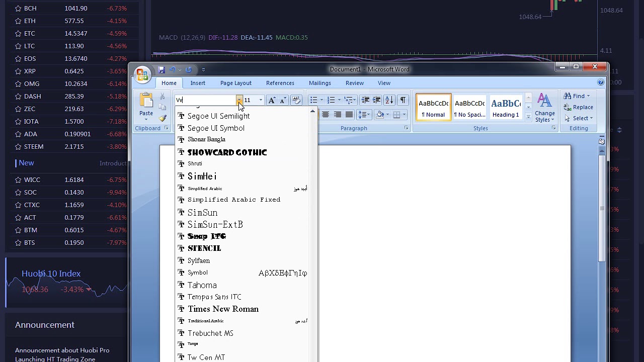This screenshot has width=644, height=362.
Task: Decrease paragraph indent
Action: tap(365, 100)
